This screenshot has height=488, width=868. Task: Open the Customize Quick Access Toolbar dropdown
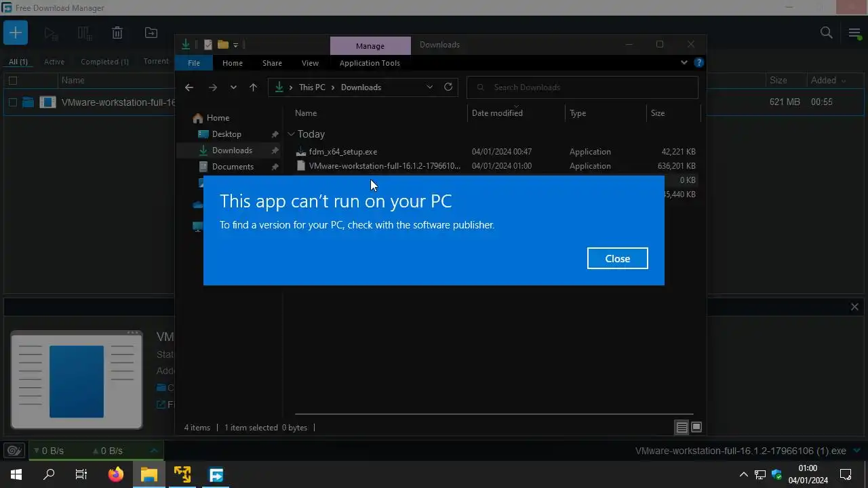(235, 45)
